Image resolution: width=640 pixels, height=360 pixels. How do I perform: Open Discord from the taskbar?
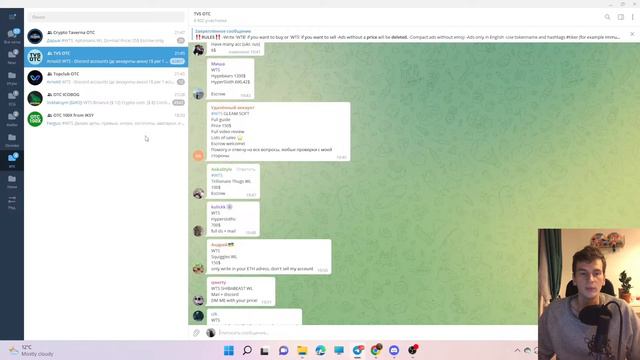[394, 350]
